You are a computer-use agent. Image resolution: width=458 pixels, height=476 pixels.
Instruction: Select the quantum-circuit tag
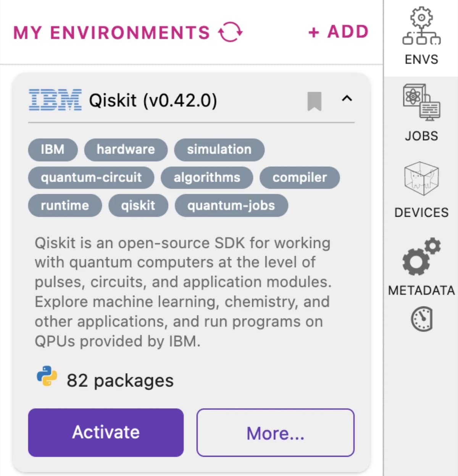(91, 177)
